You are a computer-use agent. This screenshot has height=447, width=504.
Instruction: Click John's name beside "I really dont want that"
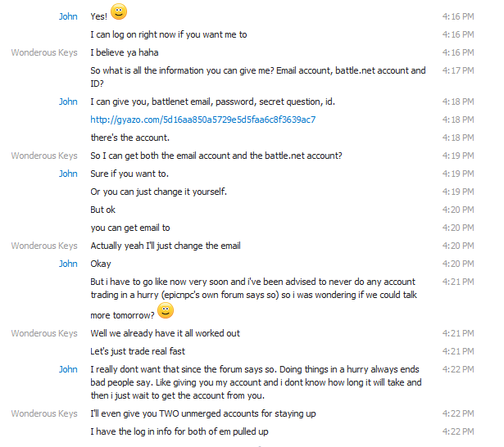[68, 369]
